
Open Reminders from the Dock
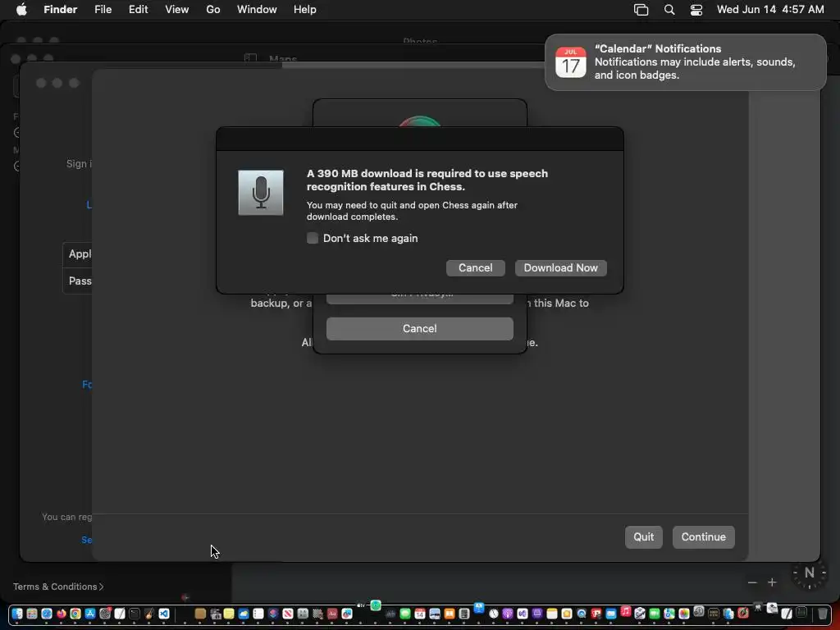coord(258,614)
